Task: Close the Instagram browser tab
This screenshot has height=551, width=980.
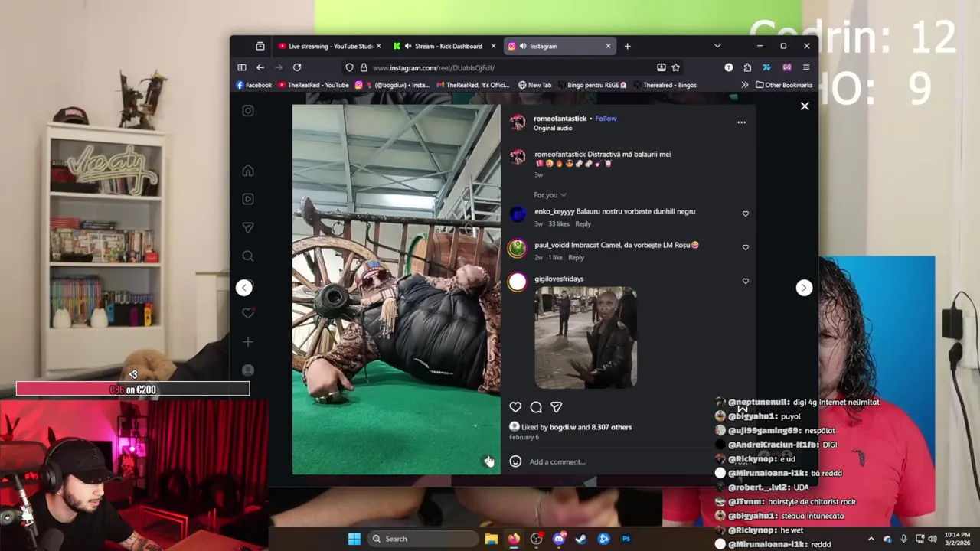Action: pos(609,46)
